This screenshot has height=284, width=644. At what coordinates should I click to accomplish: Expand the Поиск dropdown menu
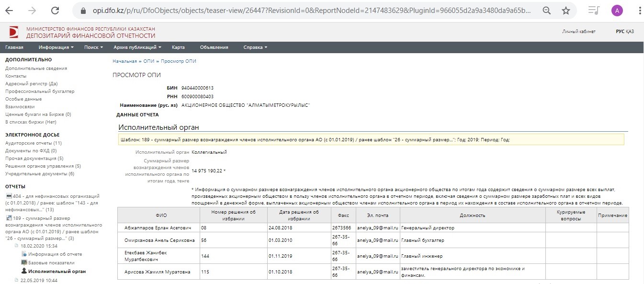[x=94, y=47]
